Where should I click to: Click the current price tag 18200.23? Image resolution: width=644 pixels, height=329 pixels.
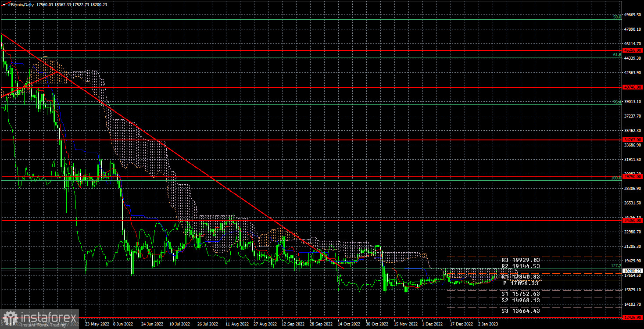pos(633,271)
